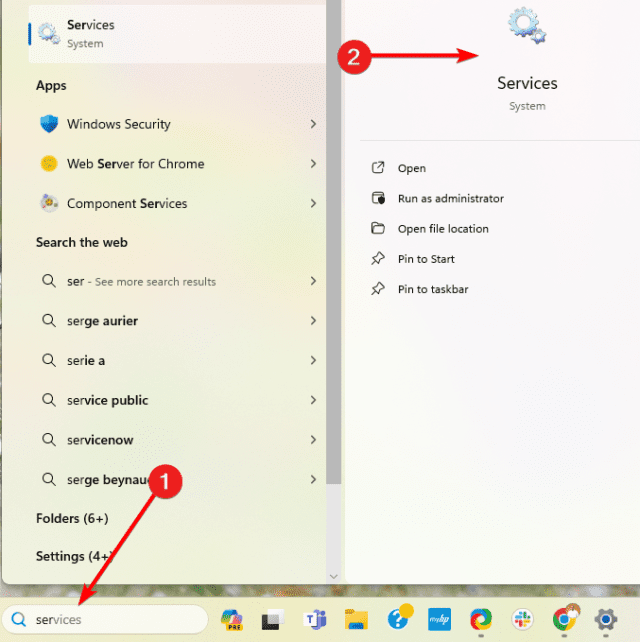Open the Folders (6+) results group

click(72, 518)
